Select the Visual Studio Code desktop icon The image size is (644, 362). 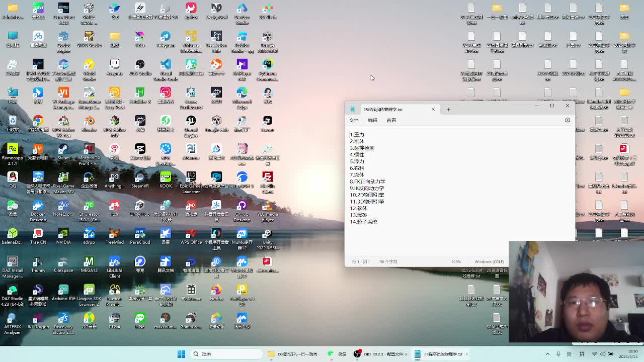point(166,70)
